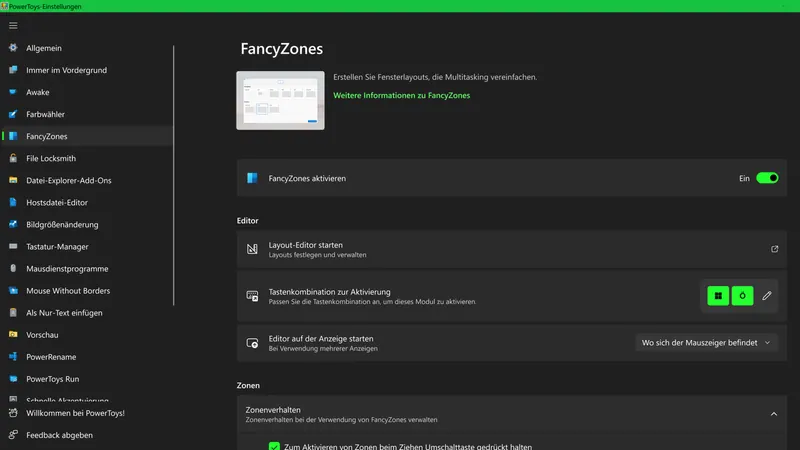Click the Layout-Editor starten grid icon
This screenshot has width=800, height=450.
(252, 249)
